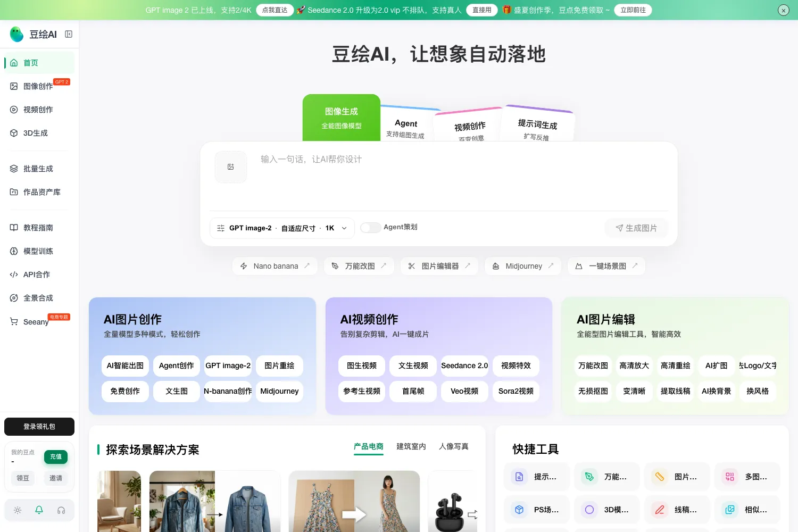This screenshot has width=798, height=532.
Task: Open the 万能 quick tool
Action: pyautogui.click(x=607, y=477)
